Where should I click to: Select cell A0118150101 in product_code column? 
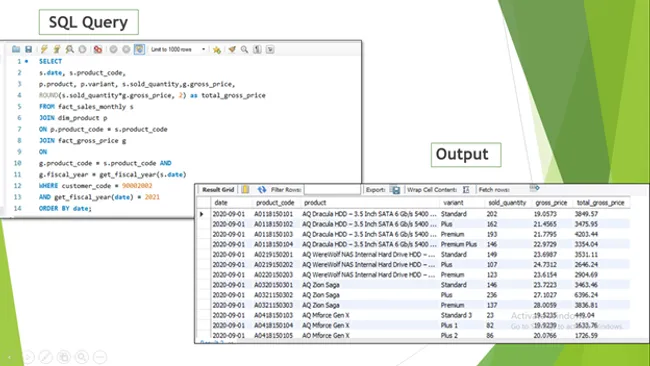coord(274,214)
